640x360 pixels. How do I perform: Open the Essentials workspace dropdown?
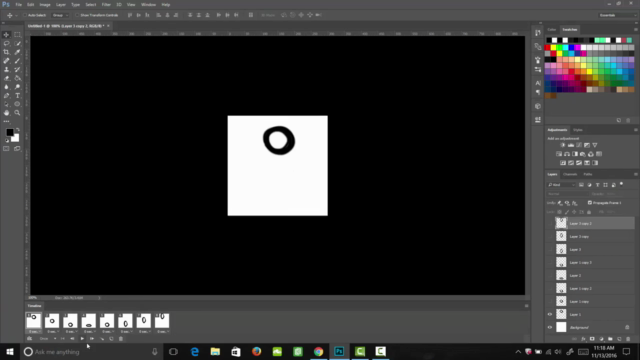click(x=617, y=15)
